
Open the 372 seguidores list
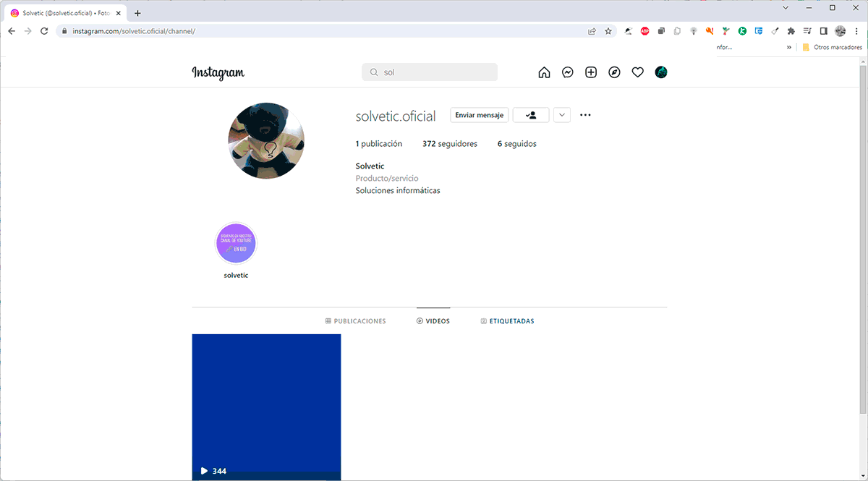(x=450, y=144)
